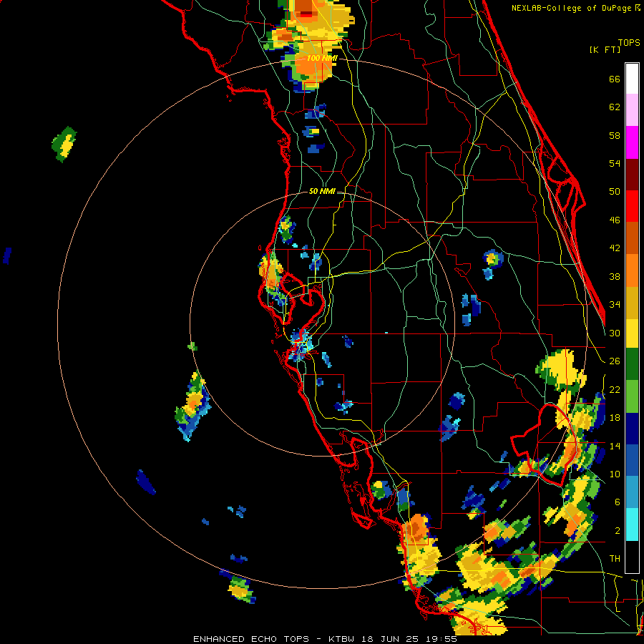Select the 100 NMI range ring label

tap(322, 58)
